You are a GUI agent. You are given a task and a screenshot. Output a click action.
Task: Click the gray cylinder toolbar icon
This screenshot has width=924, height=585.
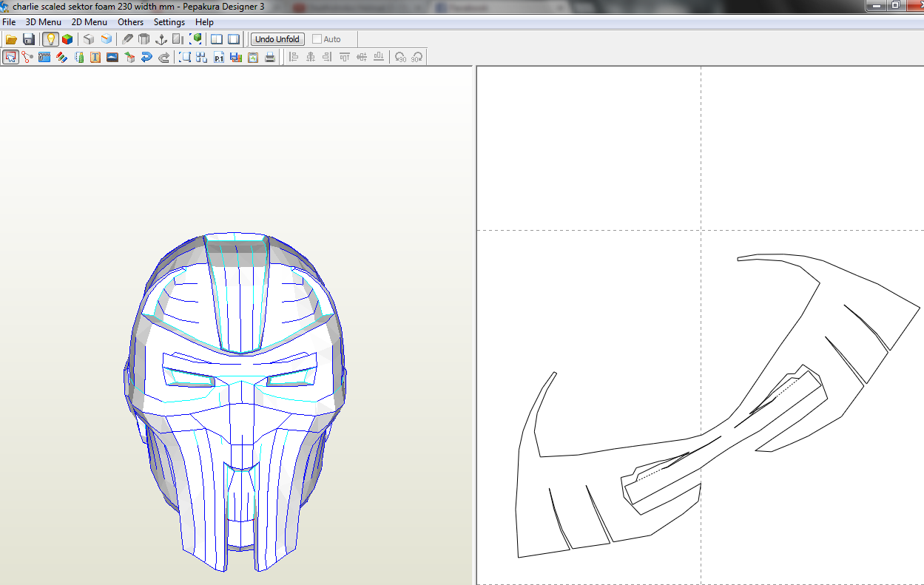[144, 39]
